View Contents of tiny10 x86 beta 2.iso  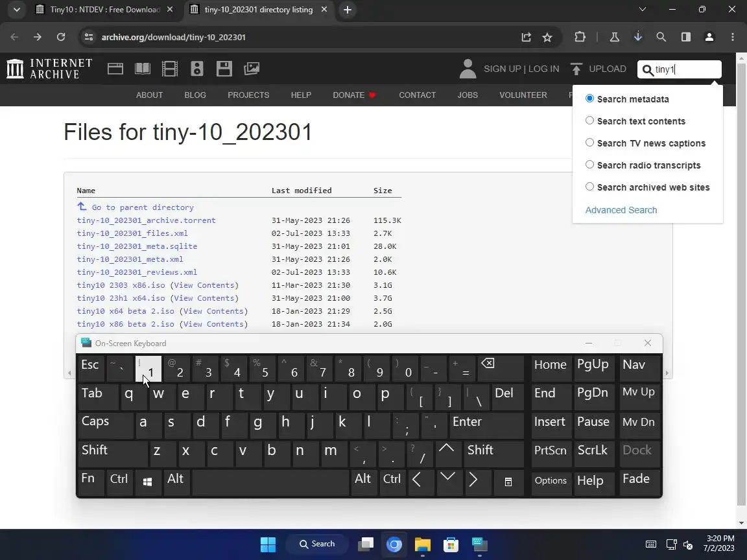213,324
